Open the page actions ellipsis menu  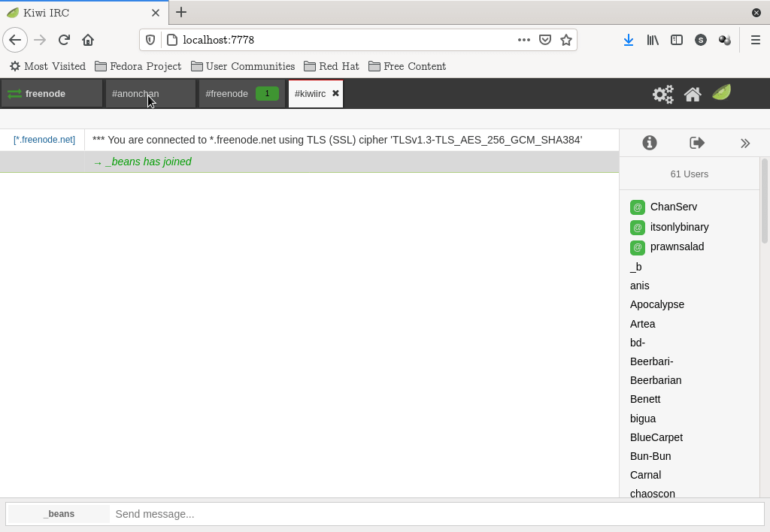[x=523, y=40]
